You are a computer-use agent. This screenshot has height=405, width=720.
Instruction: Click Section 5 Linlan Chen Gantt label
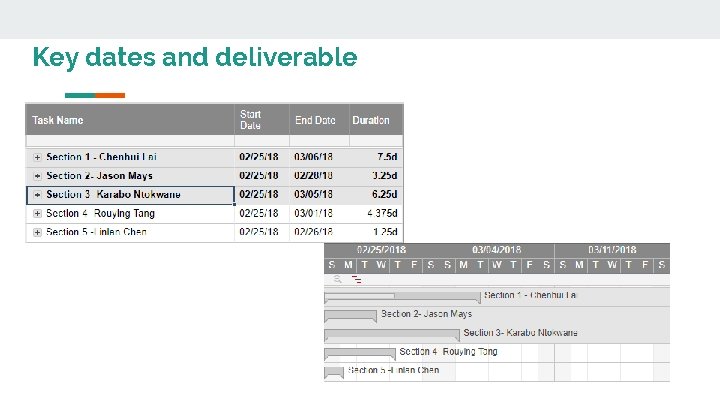tap(393, 370)
